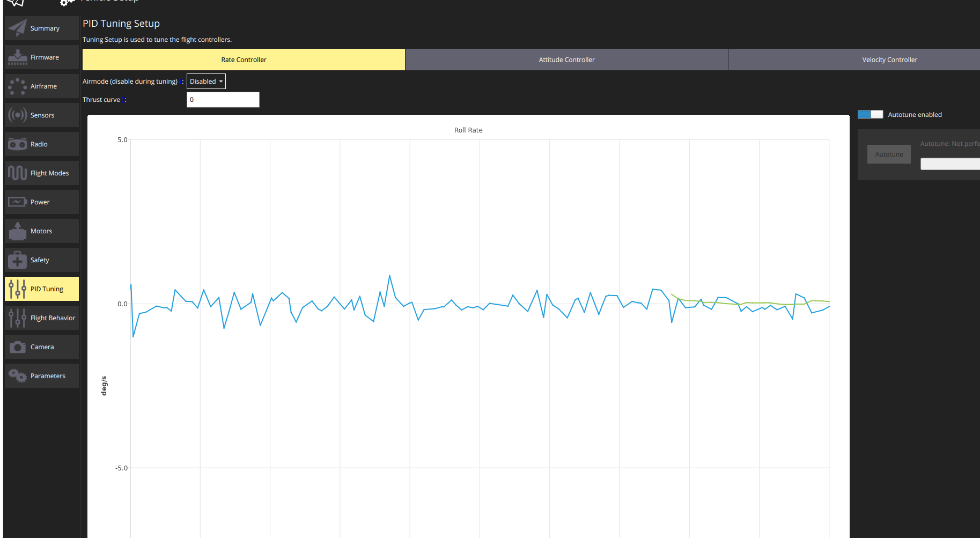Click inside the Thrust curve field
Viewport: 980px width, 538px height.
[x=223, y=99]
